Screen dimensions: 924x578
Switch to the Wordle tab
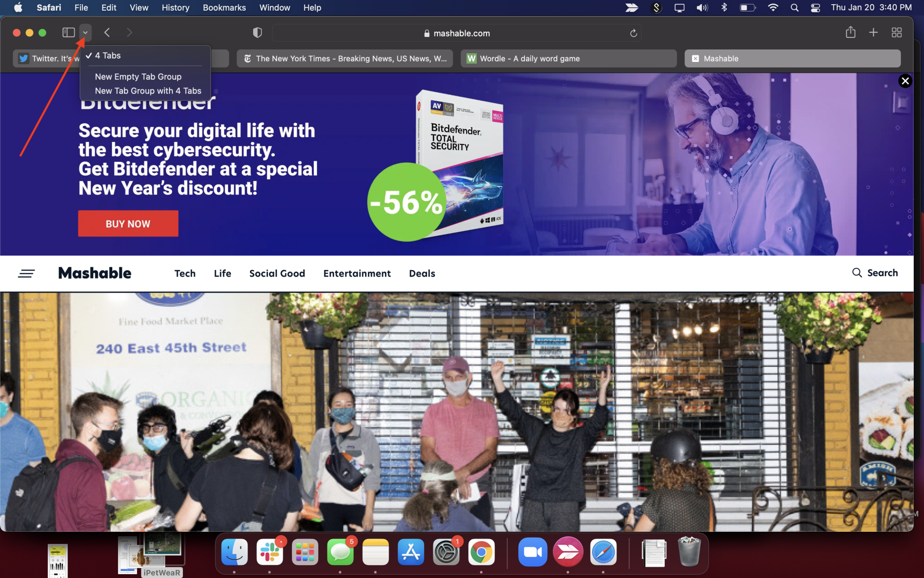click(568, 59)
